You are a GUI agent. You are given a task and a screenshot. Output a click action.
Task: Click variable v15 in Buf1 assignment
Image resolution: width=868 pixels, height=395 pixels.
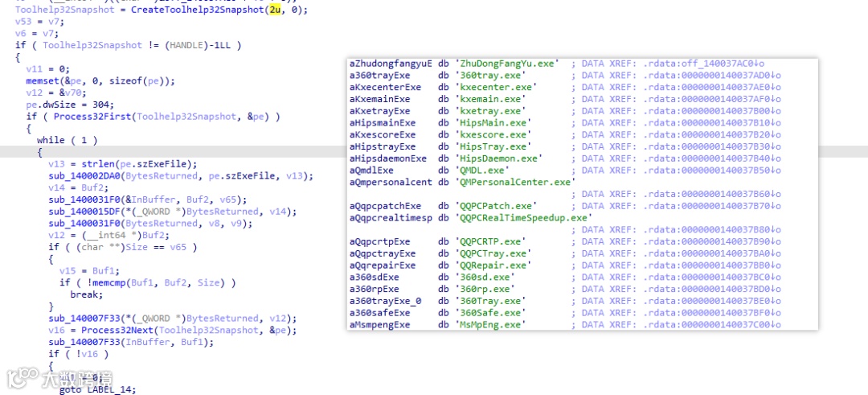(x=68, y=271)
